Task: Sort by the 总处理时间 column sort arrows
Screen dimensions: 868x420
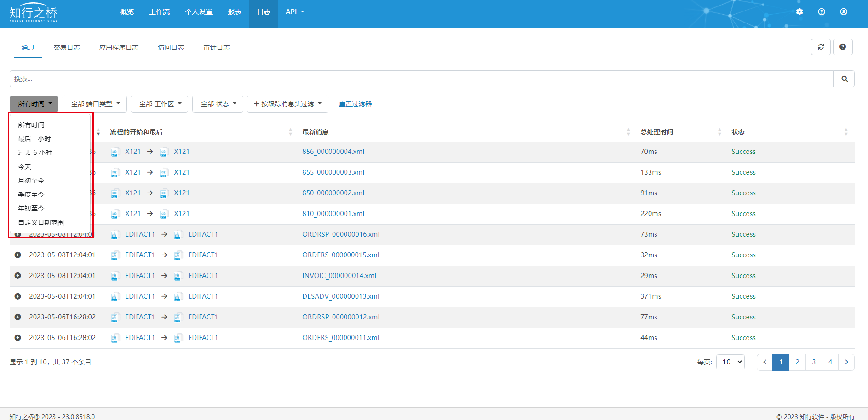Action: 719,132
